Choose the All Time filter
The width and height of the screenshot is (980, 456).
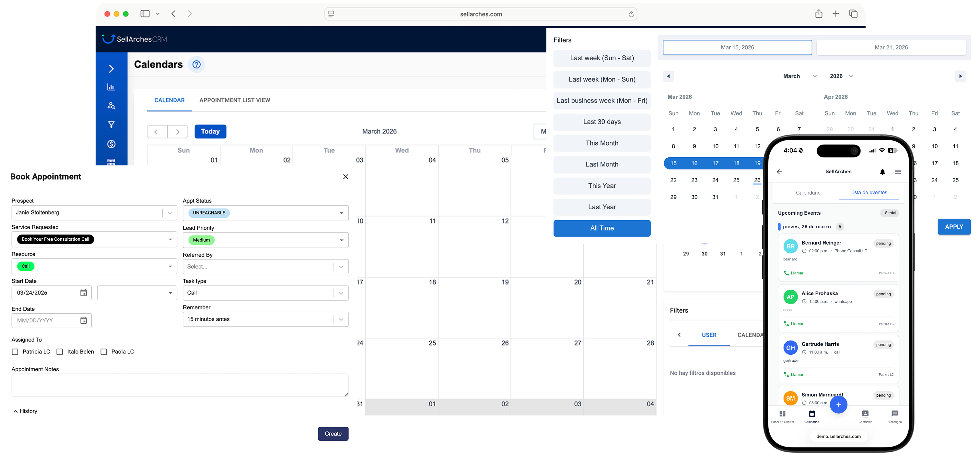601,228
